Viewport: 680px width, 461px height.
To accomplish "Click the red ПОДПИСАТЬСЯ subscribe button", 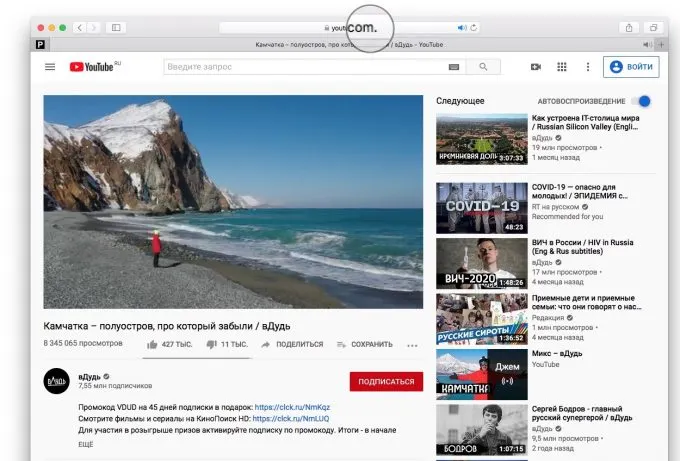I will (386, 381).
